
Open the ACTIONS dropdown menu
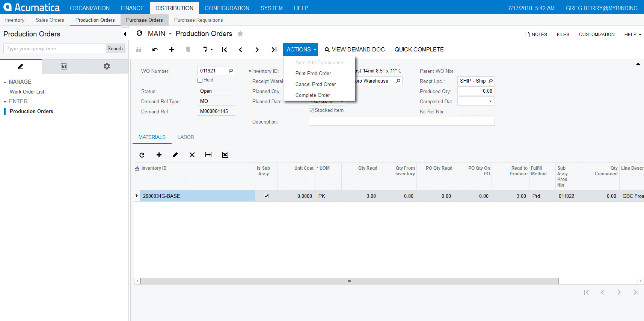tap(300, 50)
